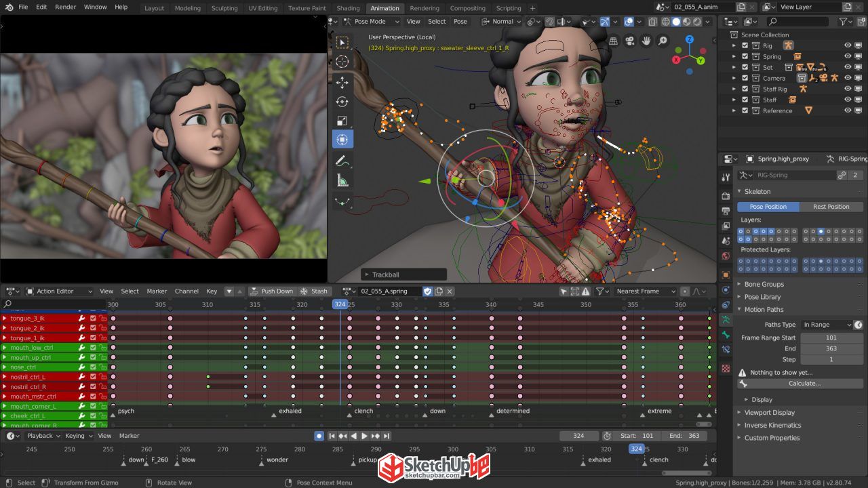Disable Staff Rig collection in viewports monitor icon
Viewport: 868px width, 488px height.
[x=859, y=89]
